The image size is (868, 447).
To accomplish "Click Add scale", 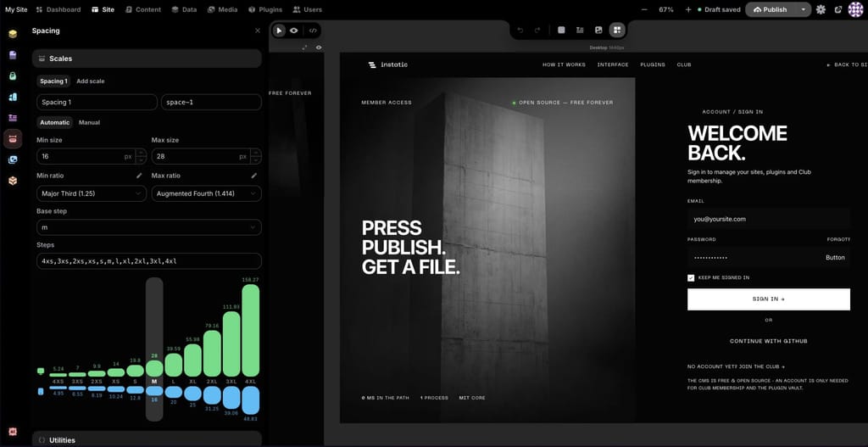I will point(90,81).
